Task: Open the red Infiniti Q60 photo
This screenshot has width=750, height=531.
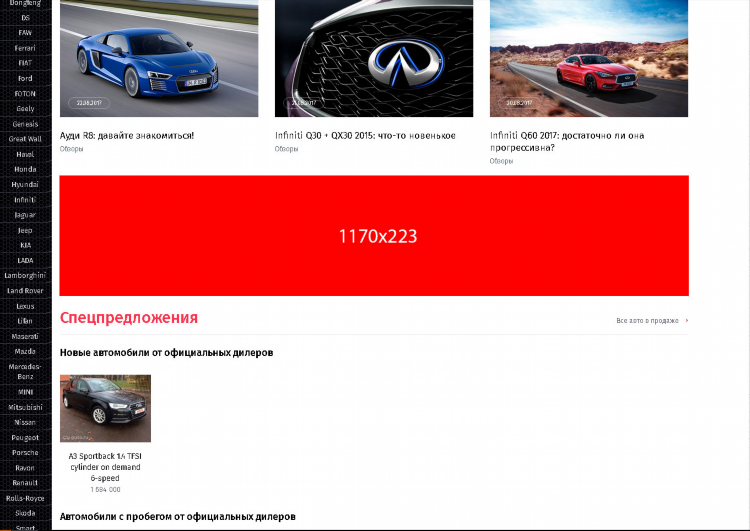Action: (589, 58)
